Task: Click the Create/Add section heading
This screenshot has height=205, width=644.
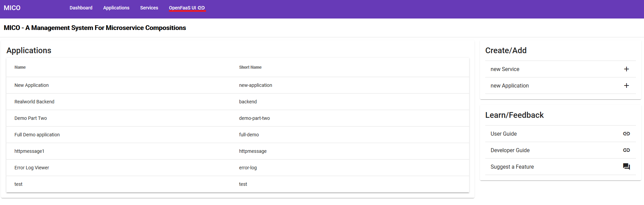Action: 506,50
